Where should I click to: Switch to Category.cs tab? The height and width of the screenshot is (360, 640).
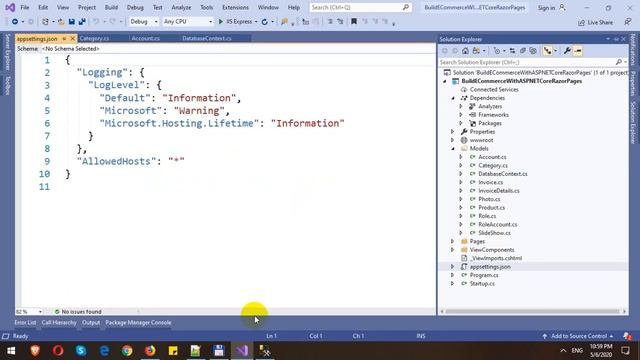[94, 38]
